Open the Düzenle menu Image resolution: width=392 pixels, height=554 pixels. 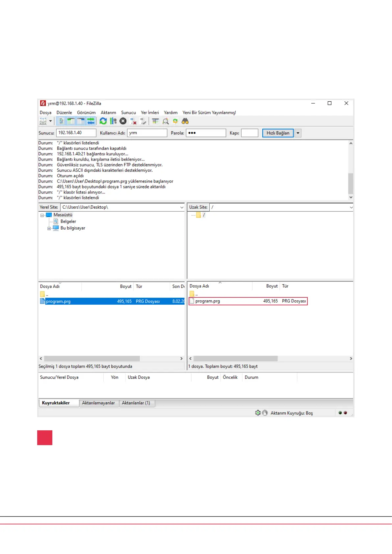tap(64, 113)
